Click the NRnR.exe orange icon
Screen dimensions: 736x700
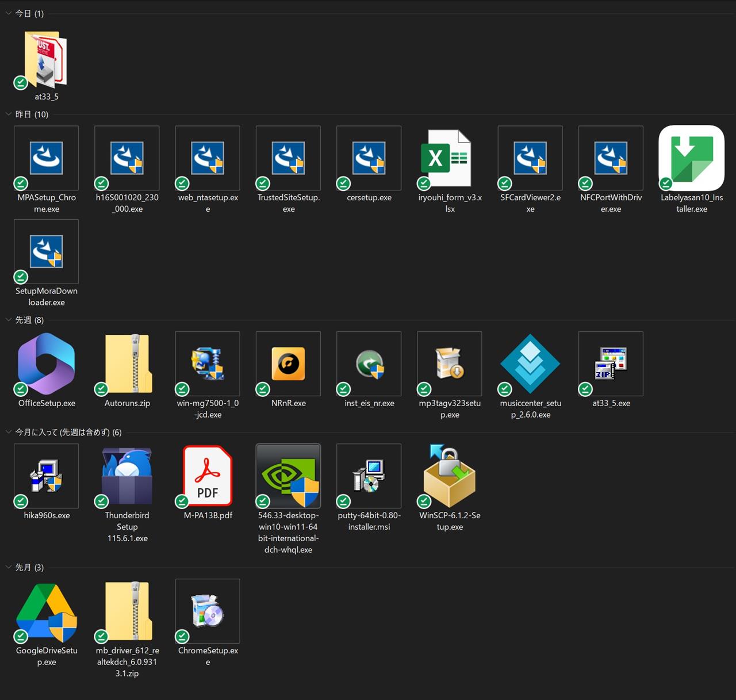pyautogui.click(x=288, y=364)
